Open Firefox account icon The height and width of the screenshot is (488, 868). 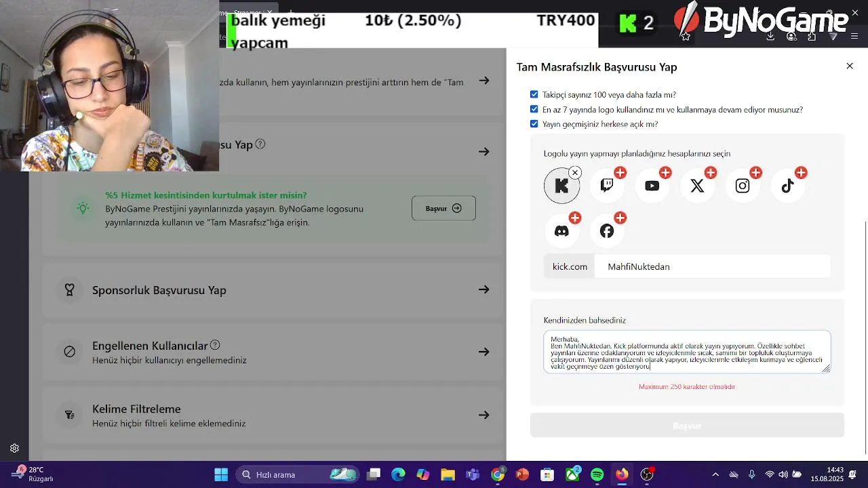point(791,36)
